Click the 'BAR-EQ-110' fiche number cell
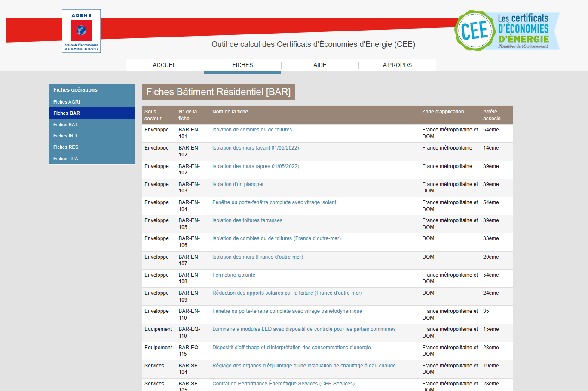The width and height of the screenshot is (588, 391). click(x=193, y=333)
